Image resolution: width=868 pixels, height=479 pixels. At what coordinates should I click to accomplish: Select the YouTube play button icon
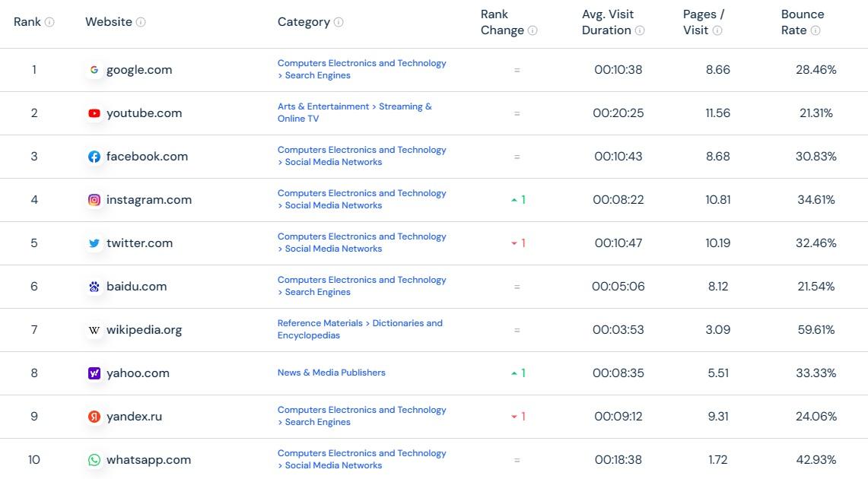coord(94,113)
